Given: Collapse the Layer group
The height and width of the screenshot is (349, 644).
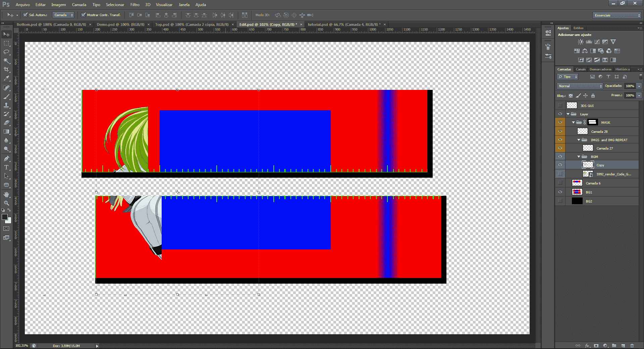Looking at the screenshot, I should [568, 114].
